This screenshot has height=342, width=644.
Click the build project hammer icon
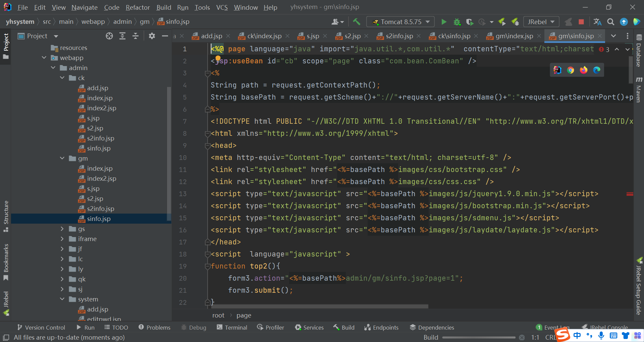pyautogui.click(x=357, y=22)
